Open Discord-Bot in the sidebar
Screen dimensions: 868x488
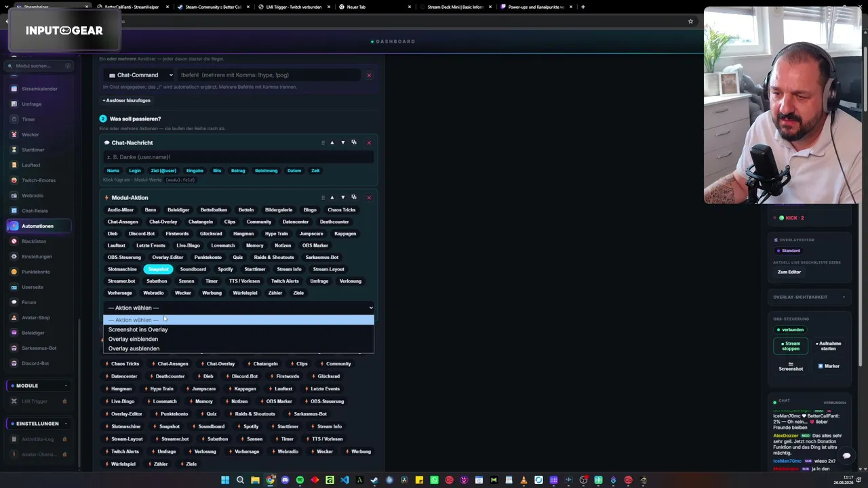(35, 363)
